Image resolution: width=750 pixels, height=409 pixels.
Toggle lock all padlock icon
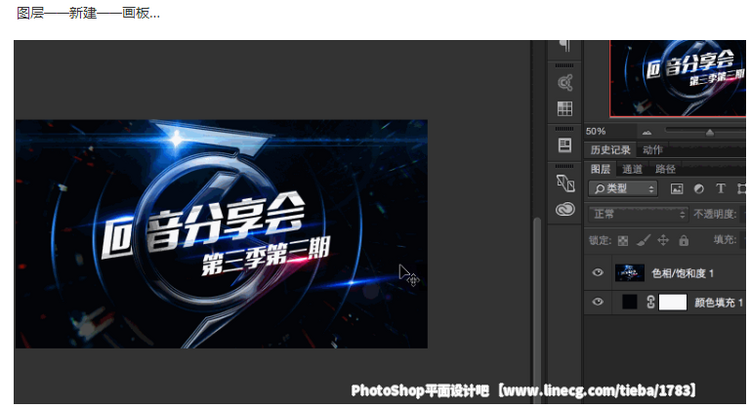point(684,240)
